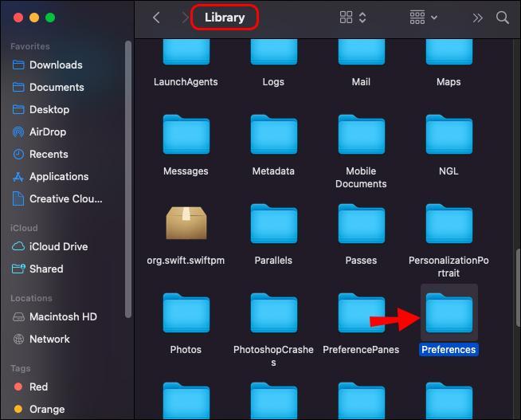
Task: Select Macintosh HD under Locations
Action: coord(63,316)
